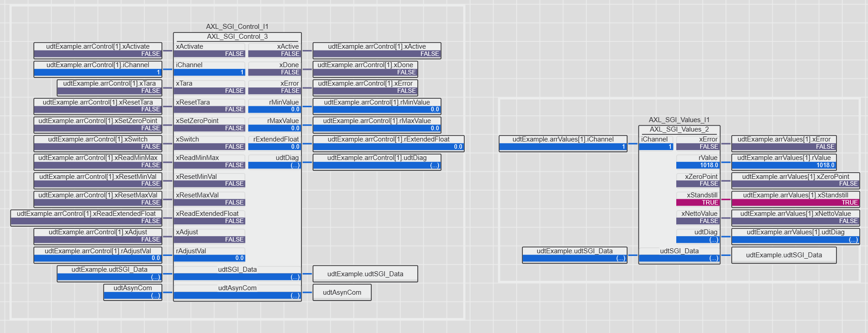Select output variable udtExample.arrControl[1].udtDiag
This screenshot has height=333, width=868.
pos(377,162)
